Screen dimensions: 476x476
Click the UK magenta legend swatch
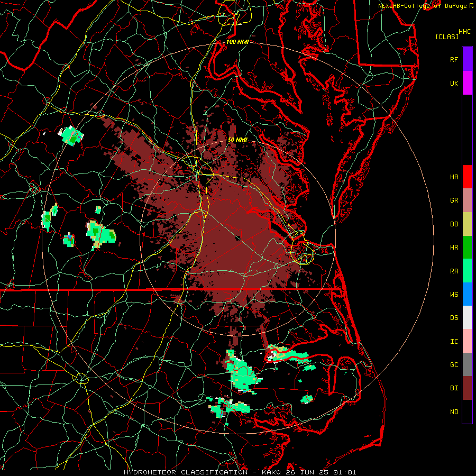[x=467, y=83]
